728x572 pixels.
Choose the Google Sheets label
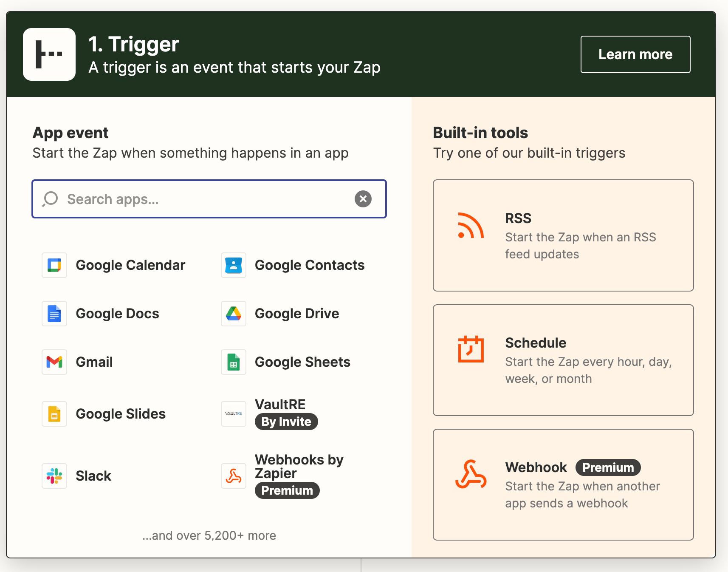click(x=302, y=362)
